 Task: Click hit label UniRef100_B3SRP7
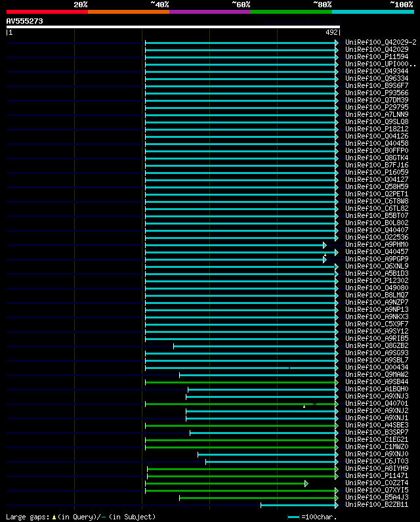point(377,433)
